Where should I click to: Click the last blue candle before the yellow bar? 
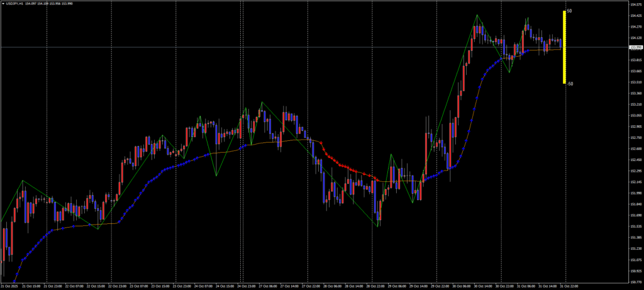coord(560,44)
